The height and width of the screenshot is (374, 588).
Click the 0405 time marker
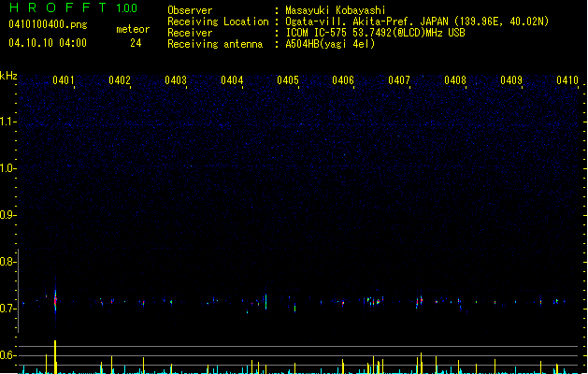point(288,80)
